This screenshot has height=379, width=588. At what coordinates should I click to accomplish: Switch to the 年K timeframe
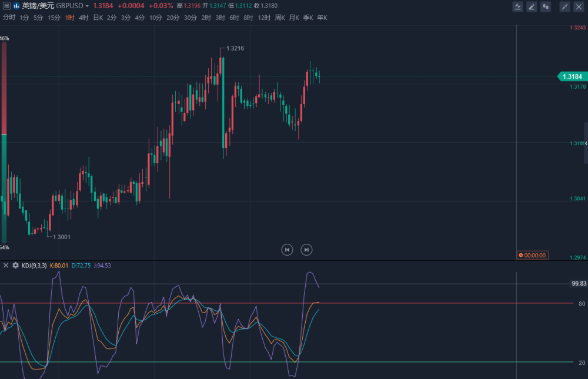click(x=322, y=18)
